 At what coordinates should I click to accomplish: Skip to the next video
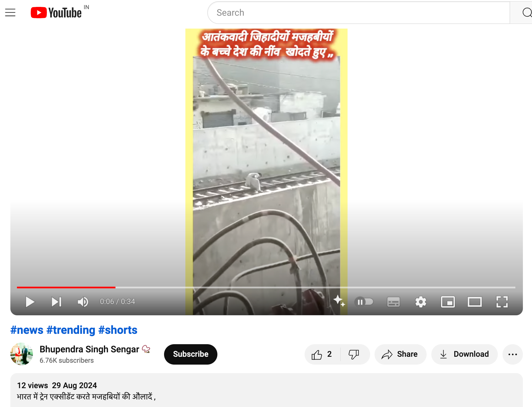[56, 302]
